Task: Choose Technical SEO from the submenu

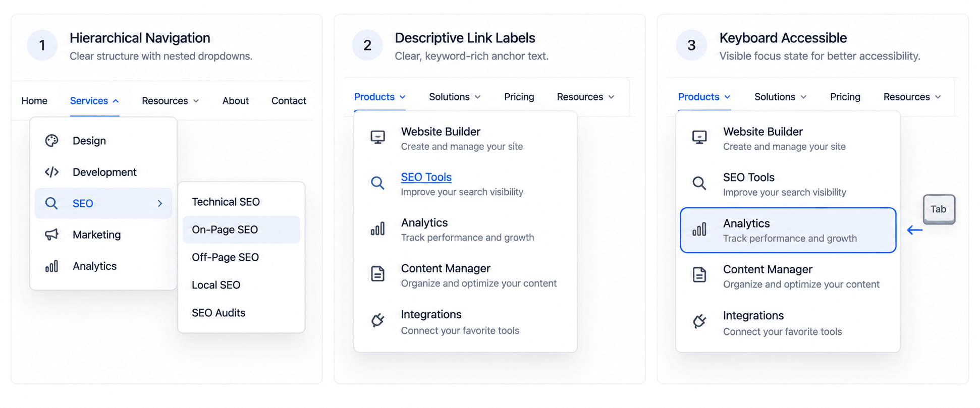Action: [x=241, y=202]
